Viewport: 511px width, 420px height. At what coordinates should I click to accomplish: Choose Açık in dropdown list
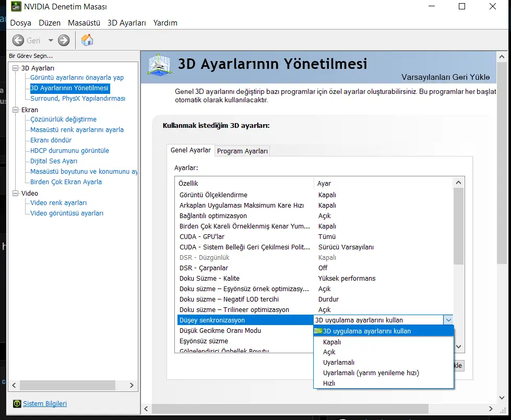(x=384, y=352)
